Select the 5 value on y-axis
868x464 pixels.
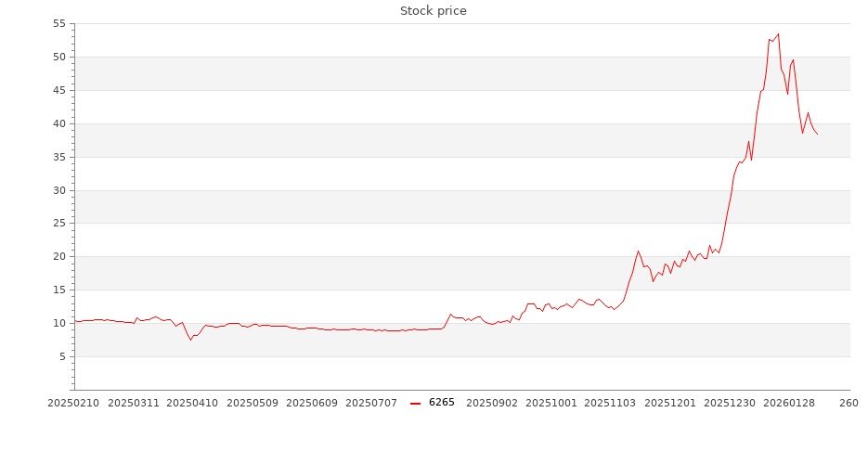[65, 356]
